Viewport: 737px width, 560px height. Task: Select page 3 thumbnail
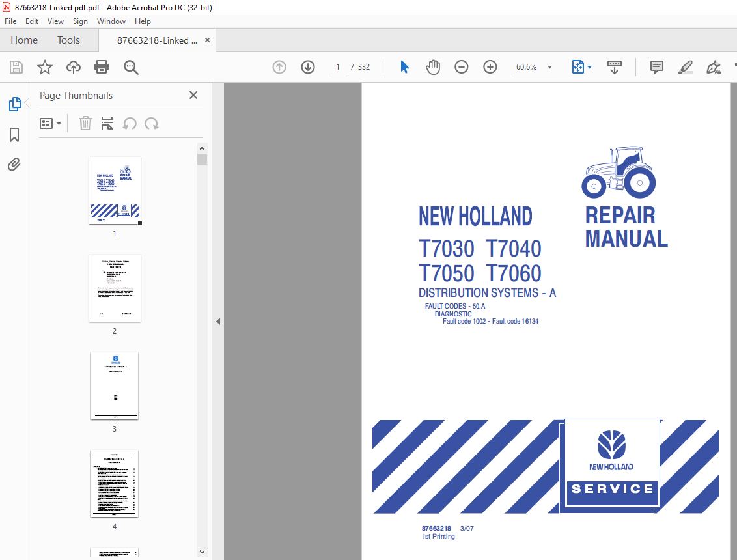(x=115, y=386)
